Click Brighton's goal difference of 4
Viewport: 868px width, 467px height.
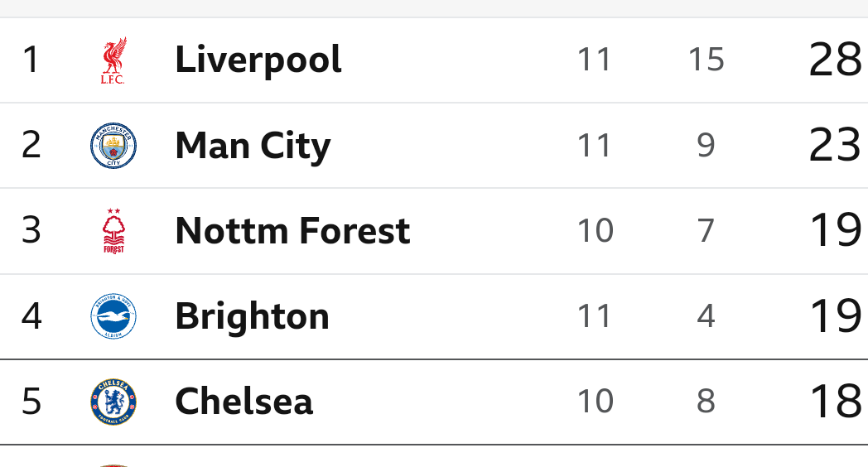click(706, 316)
